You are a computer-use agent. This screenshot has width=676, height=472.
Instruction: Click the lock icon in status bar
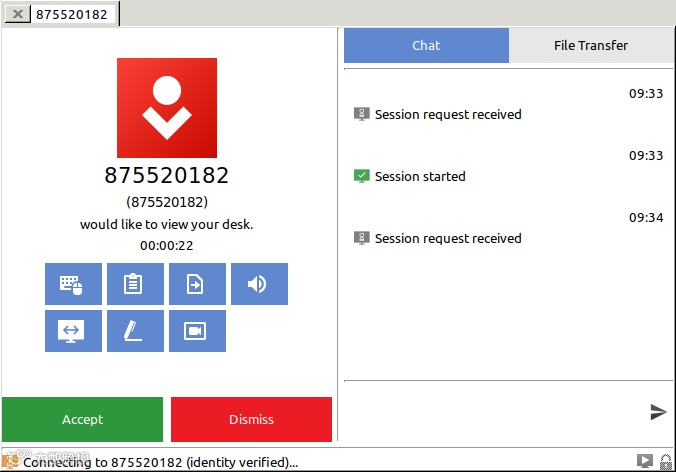[666, 462]
